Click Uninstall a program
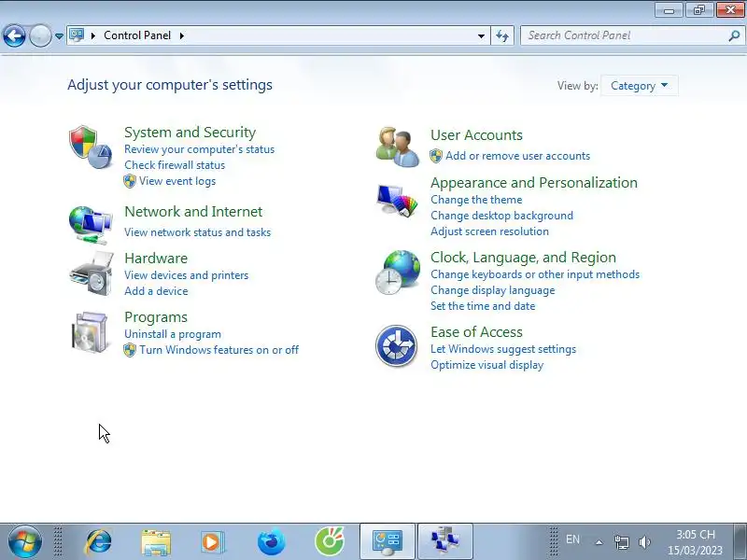Viewport: 747px width, 560px height. [x=173, y=334]
